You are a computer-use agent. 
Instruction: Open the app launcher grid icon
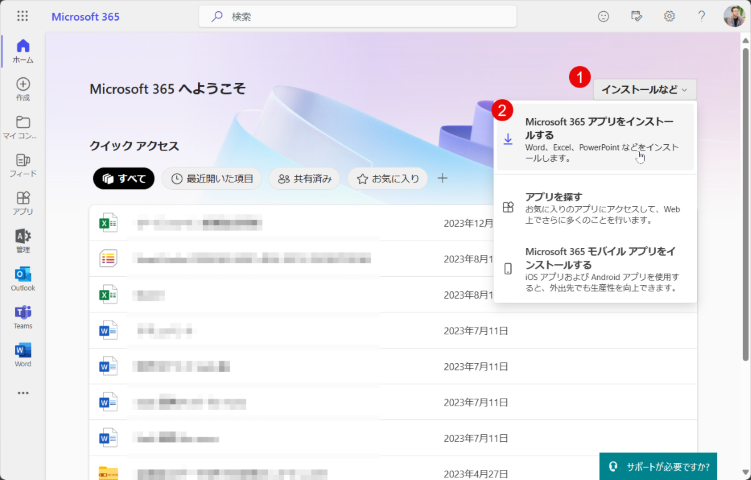[x=23, y=16]
